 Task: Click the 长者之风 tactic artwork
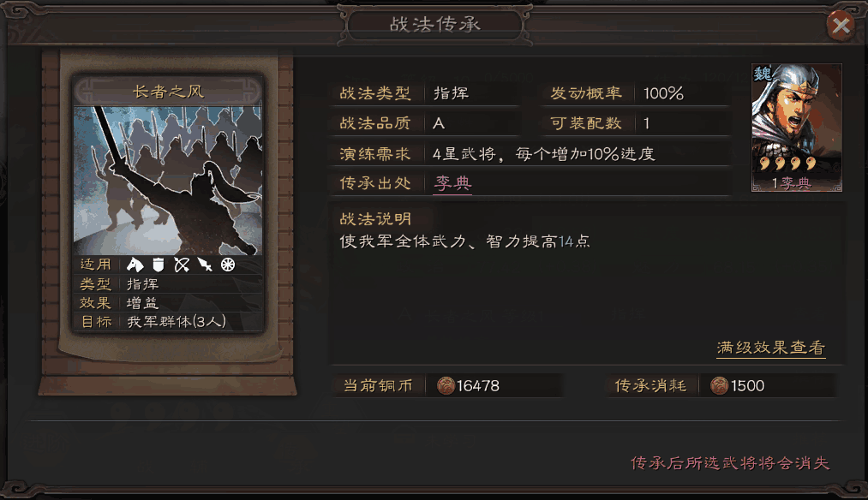tap(168, 181)
